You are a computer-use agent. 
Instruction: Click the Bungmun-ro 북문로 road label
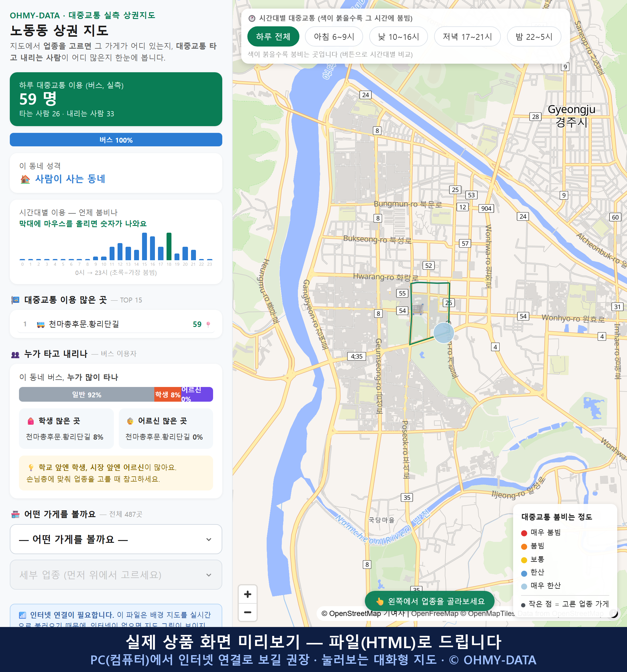coord(407,204)
